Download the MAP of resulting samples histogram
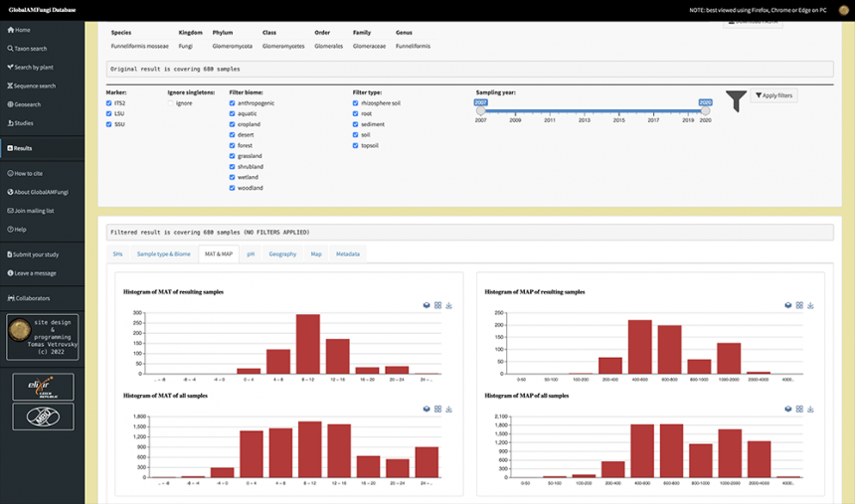This screenshot has width=855, height=504. 810,305
